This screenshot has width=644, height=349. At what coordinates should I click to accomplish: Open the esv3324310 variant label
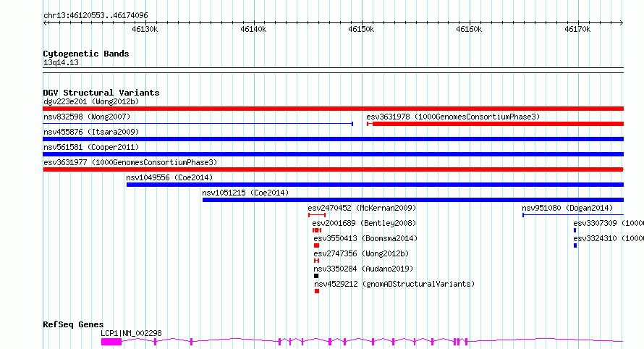609,238
